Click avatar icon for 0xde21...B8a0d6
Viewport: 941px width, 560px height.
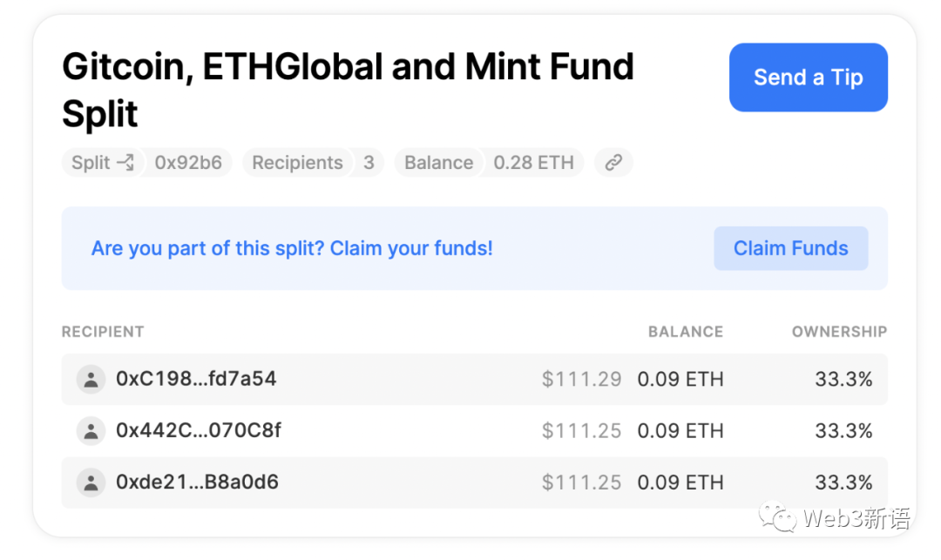tap(91, 482)
